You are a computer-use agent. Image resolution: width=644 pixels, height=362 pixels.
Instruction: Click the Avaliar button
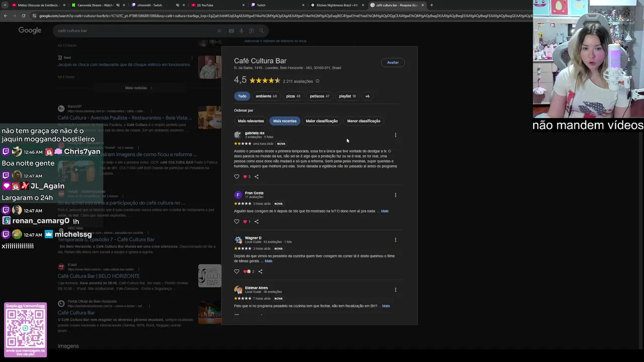(x=393, y=62)
